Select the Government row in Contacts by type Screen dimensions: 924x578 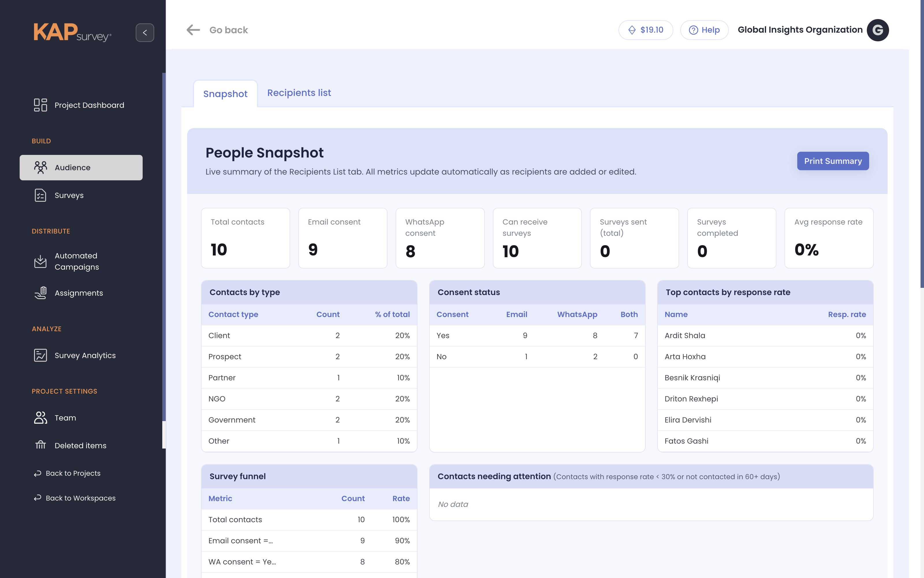tap(309, 420)
